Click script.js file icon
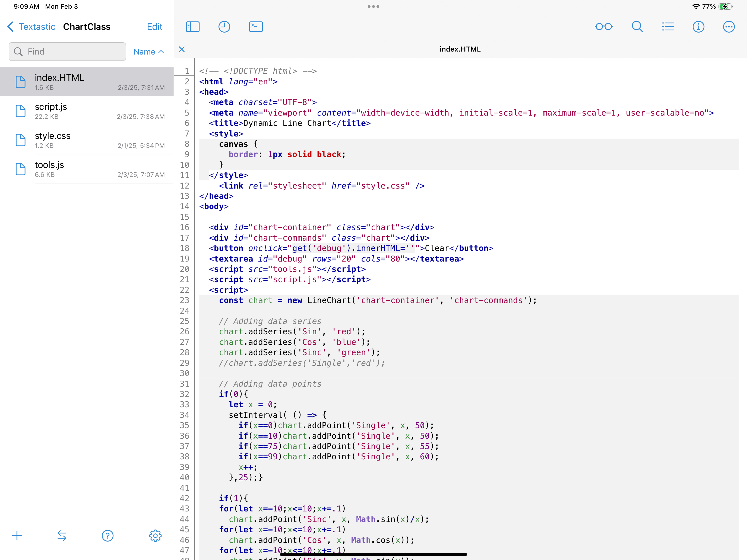Screen dimensions: 747x560 point(21,111)
